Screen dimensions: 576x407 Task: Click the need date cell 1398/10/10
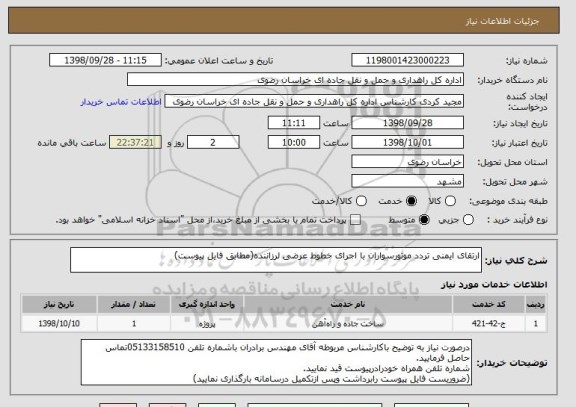59,324
